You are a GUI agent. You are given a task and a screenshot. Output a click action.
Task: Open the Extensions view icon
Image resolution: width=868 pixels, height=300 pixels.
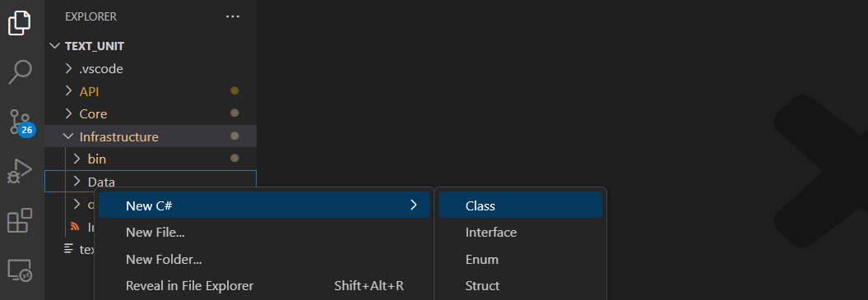[20, 220]
